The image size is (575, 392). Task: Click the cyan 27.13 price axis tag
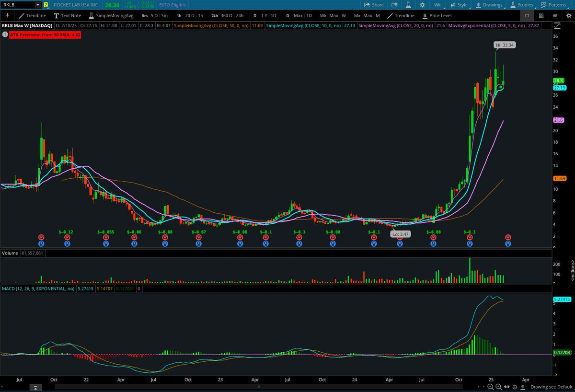coord(560,88)
